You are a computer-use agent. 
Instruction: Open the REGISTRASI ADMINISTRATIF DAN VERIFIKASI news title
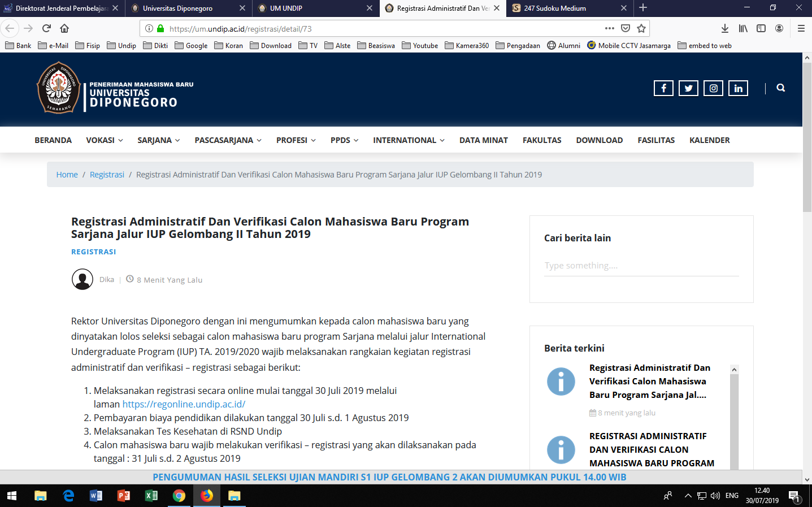[652, 450]
